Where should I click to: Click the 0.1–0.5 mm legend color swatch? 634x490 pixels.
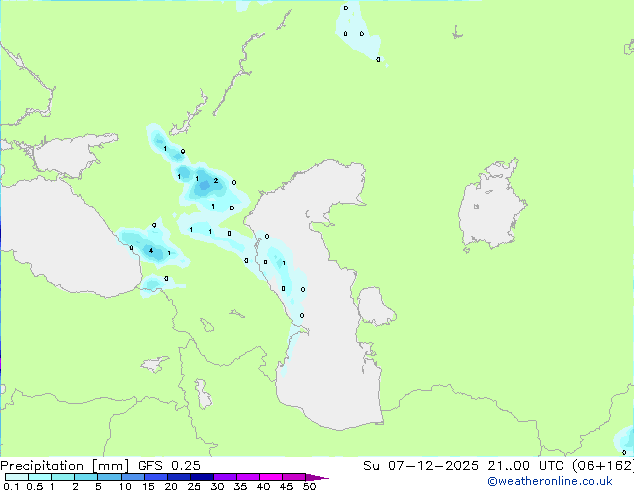click(17, 477)
